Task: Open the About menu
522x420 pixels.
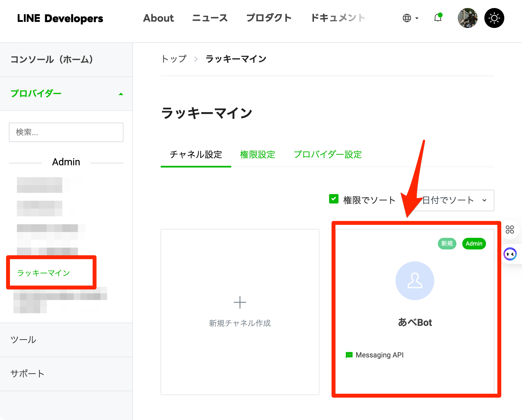Action: click(x=158, y=18)
